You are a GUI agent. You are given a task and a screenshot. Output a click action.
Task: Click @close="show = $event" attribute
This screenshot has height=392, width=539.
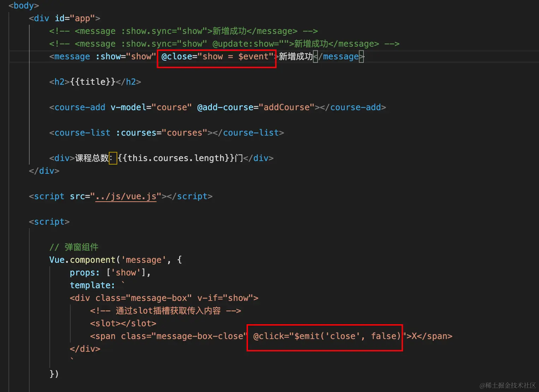218,57
